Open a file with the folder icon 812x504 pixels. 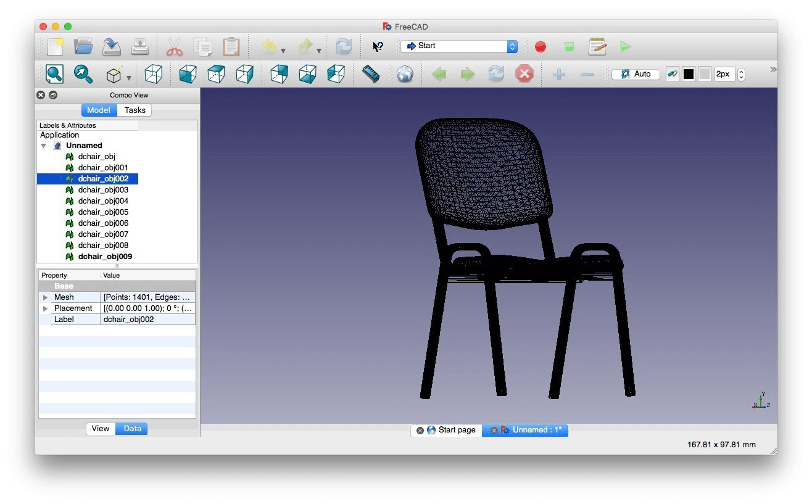pyautogui.click(x=83, y=46)
